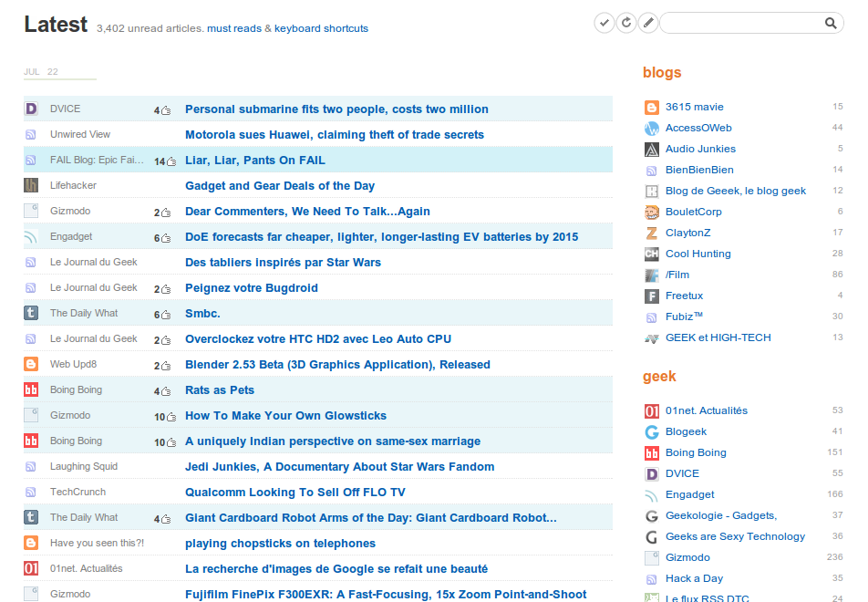The height and width of the screenshot is (602, 868).
Task: Click the Blogeek G icon in the geek section
Action: pos(652,432)
